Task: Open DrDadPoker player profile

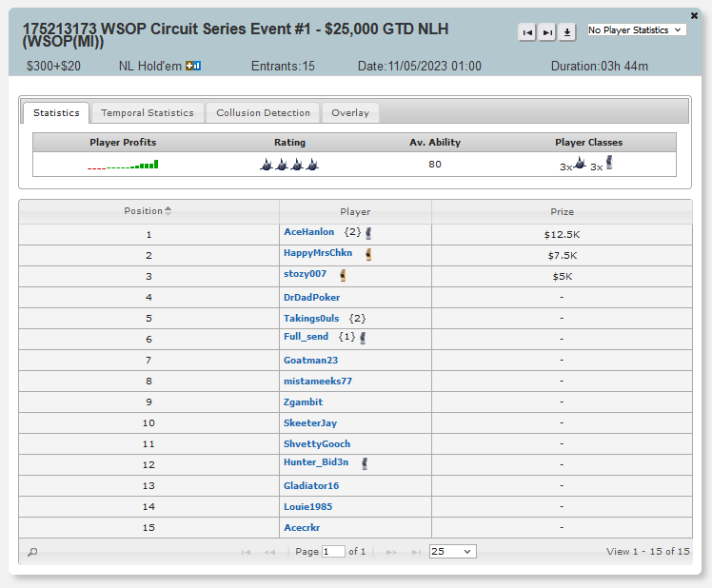Action: pos(311,298)
